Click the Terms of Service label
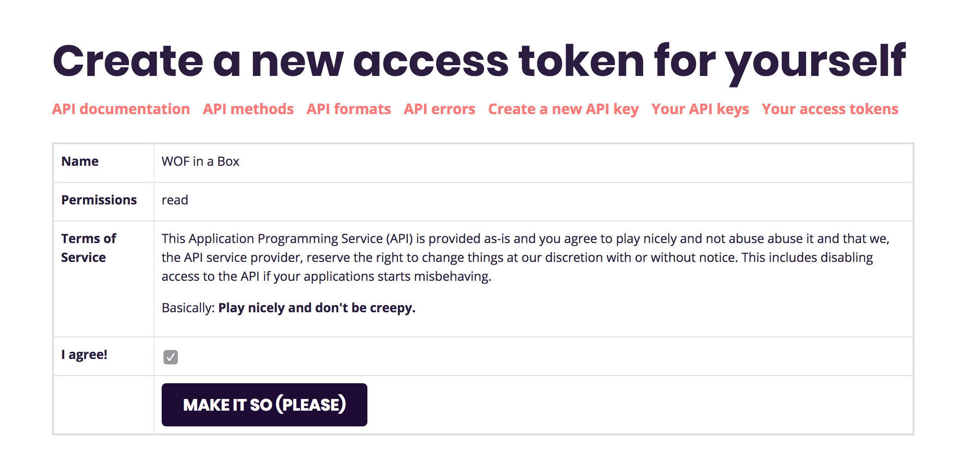 tap(89, 248)
